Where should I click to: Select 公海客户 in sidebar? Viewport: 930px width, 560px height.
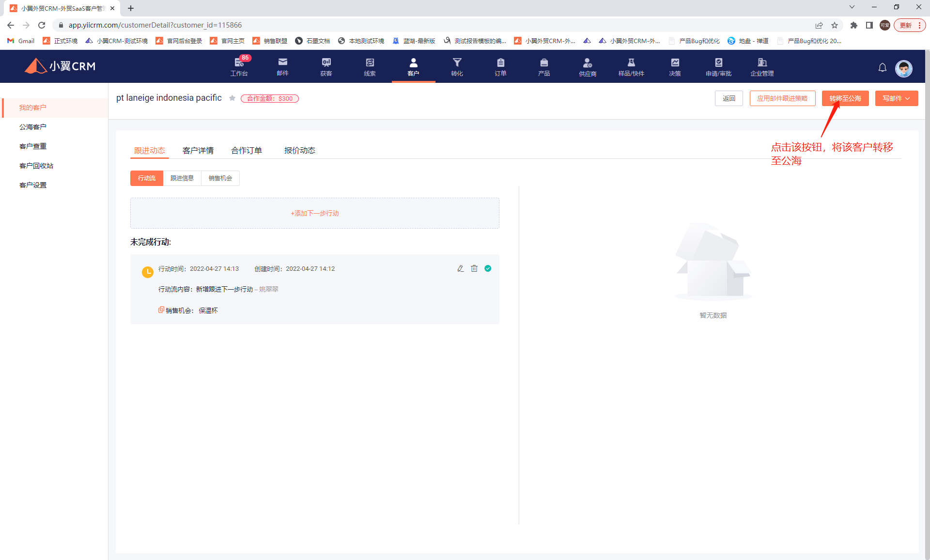point(33,127)
